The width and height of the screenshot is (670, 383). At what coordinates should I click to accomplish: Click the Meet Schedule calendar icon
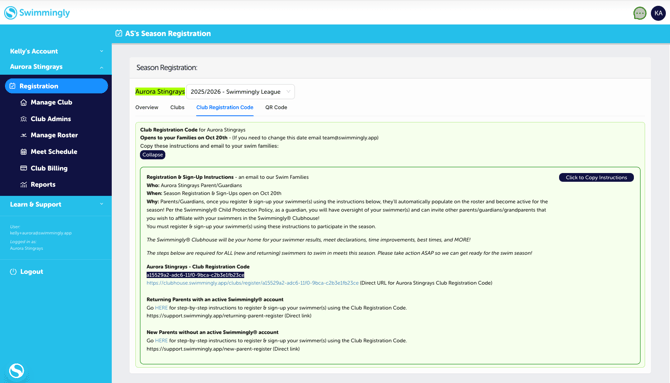coord(24,152)
